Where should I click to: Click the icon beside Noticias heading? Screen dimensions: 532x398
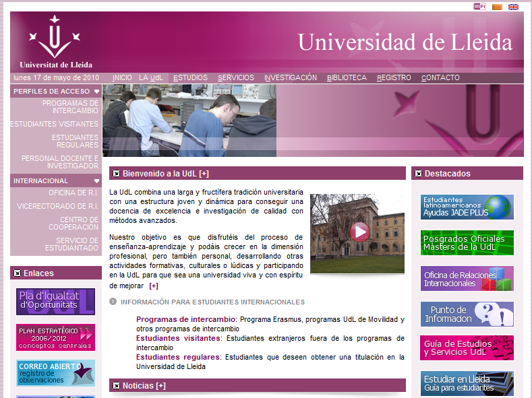[117, 385]
